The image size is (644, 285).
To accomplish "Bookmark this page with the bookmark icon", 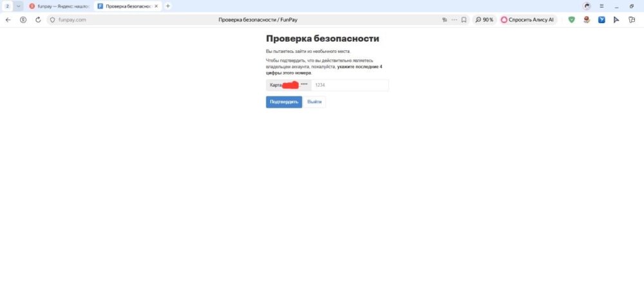I will (464, 20).
